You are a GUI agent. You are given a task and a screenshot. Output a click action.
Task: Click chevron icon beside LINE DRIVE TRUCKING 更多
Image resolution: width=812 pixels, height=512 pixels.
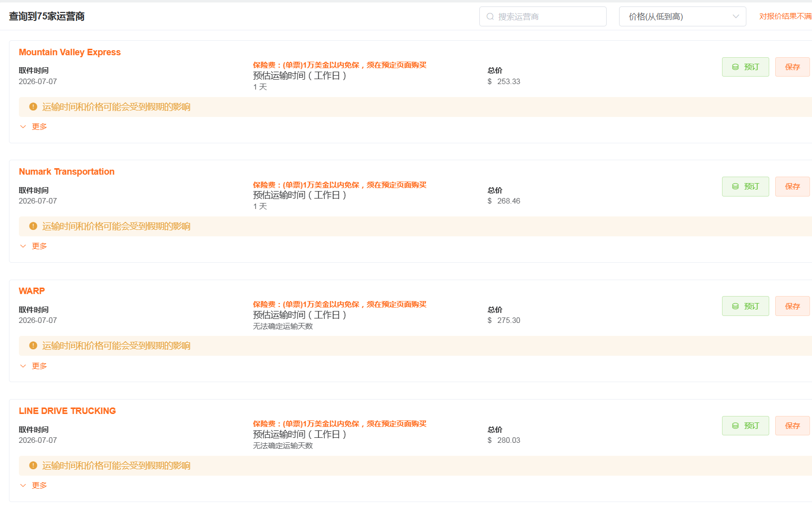[23, 486]
